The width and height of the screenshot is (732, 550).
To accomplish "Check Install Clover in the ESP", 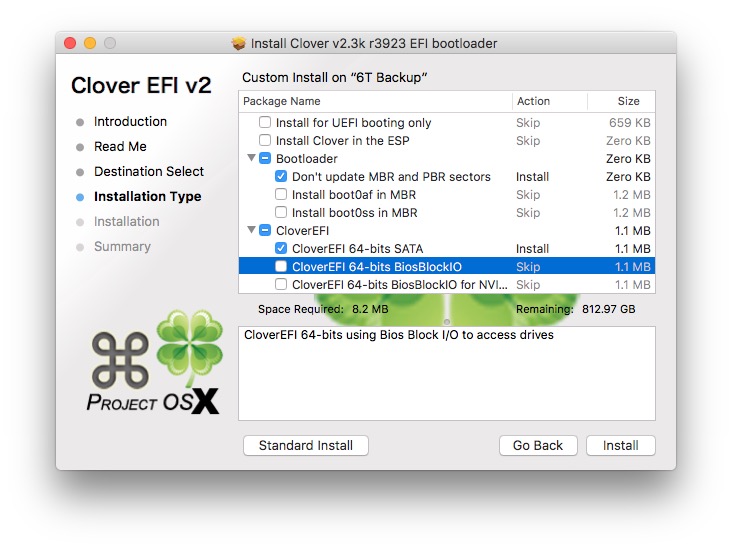I will tap(265, 140).
